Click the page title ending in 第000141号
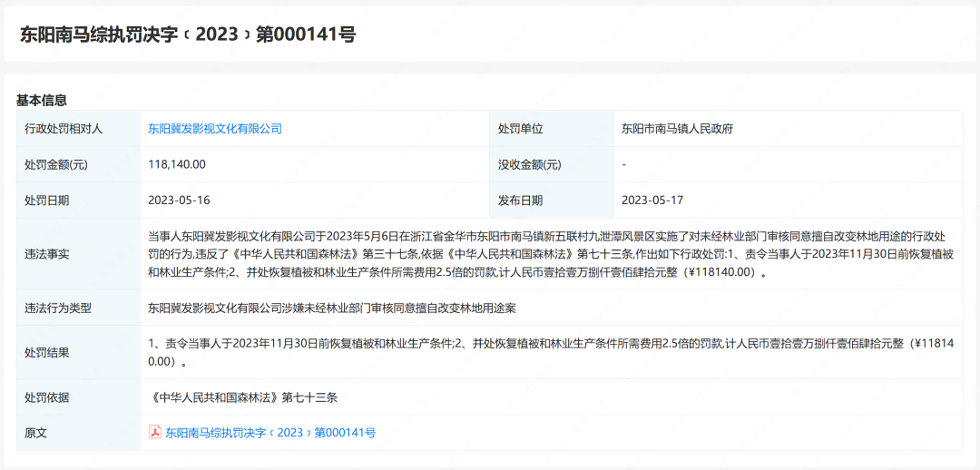The image size is (980, 470). pyautogui.click(x=188, y=34)
